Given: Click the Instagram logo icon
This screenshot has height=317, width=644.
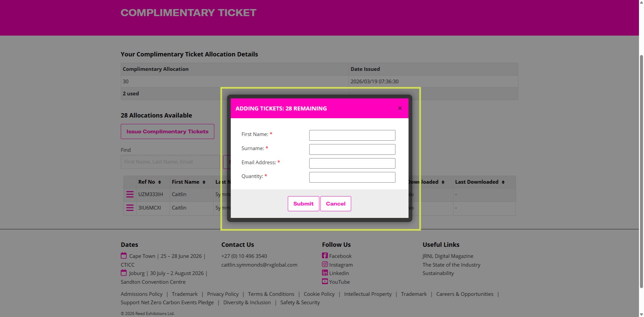Looking at the screenshot, I should coord(325,264).
